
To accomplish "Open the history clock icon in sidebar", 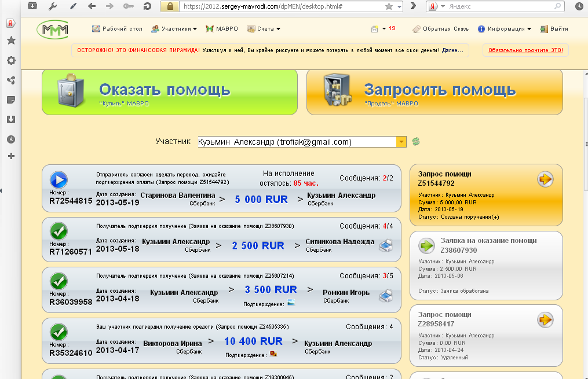I will (x=11, y=139).
